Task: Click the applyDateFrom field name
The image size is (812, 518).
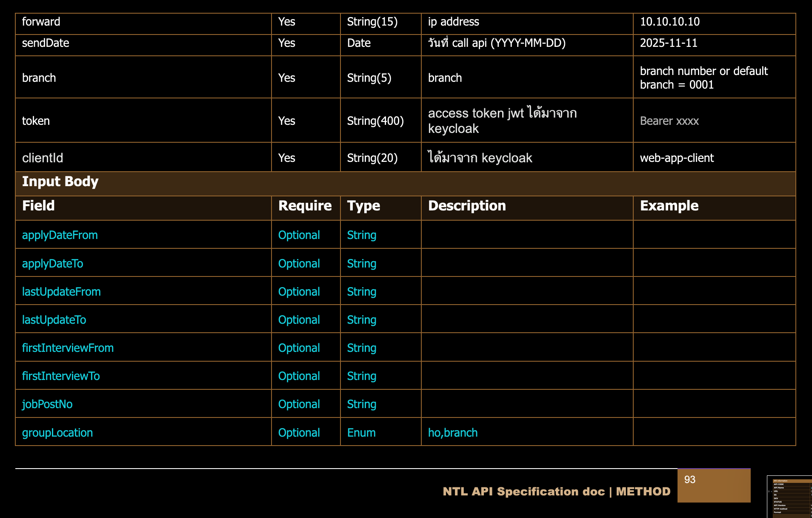Action: [x=60, y=235]
